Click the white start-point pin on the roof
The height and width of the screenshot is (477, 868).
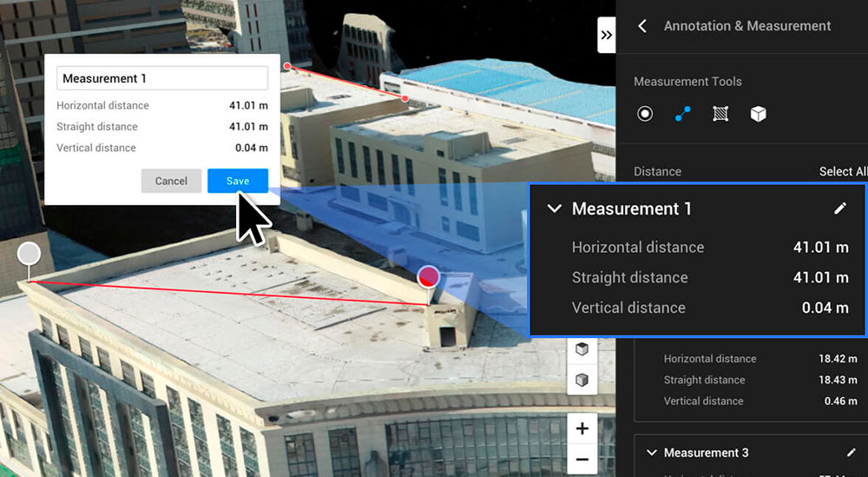29,255
